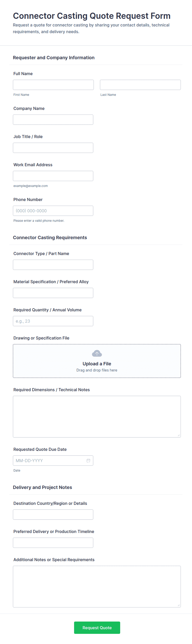Focus the Required Dimensions / Technical Notes textarea
Image resolution: width=192 pixels, height=644 pixels.
pyautogui.click(x=97, y=417)
